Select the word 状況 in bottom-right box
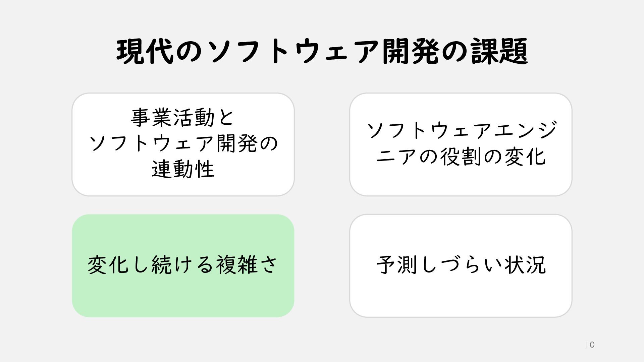The image size is (644, 362). [525, 265]
